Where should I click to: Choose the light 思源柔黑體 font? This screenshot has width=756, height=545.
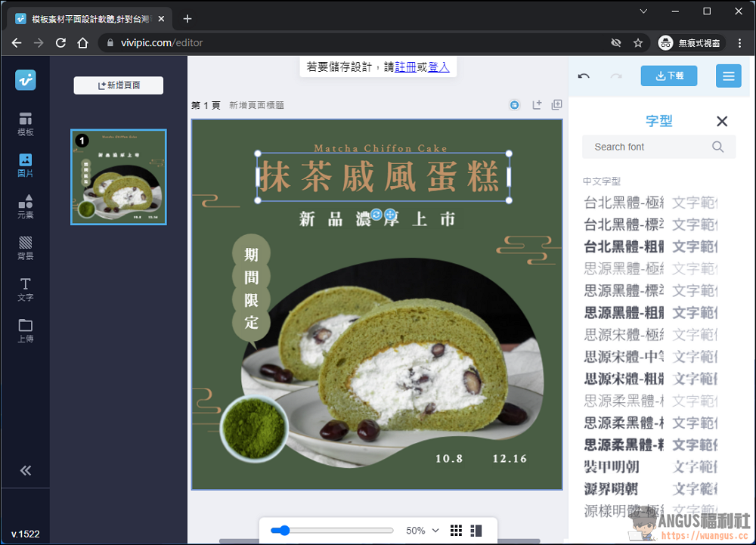(x=651, y=401)
